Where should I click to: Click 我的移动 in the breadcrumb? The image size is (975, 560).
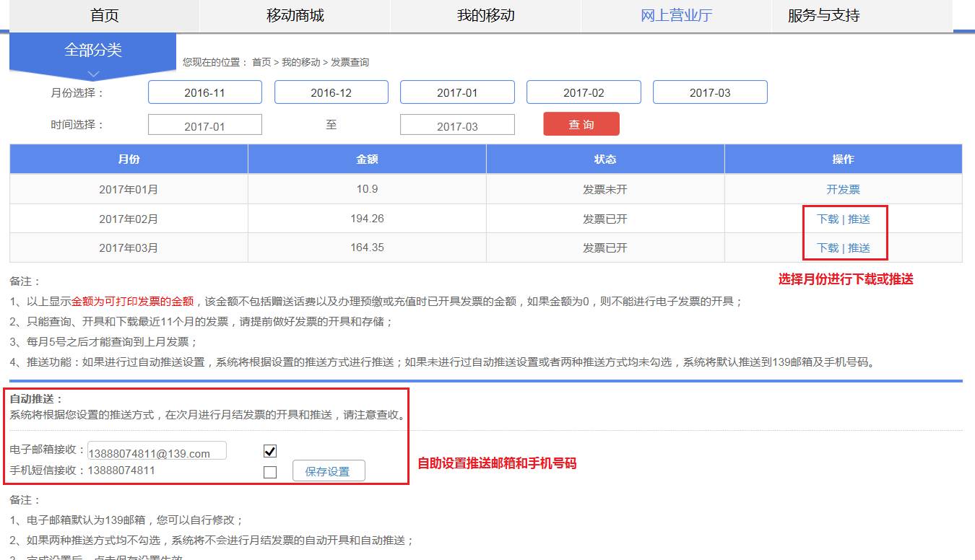tap(302, 62)
